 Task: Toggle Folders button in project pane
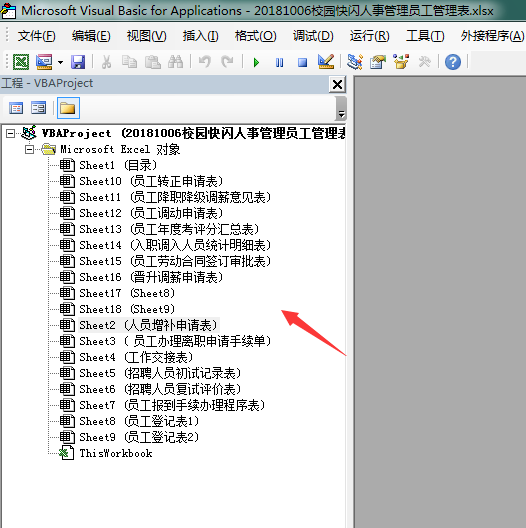[68, 108]
